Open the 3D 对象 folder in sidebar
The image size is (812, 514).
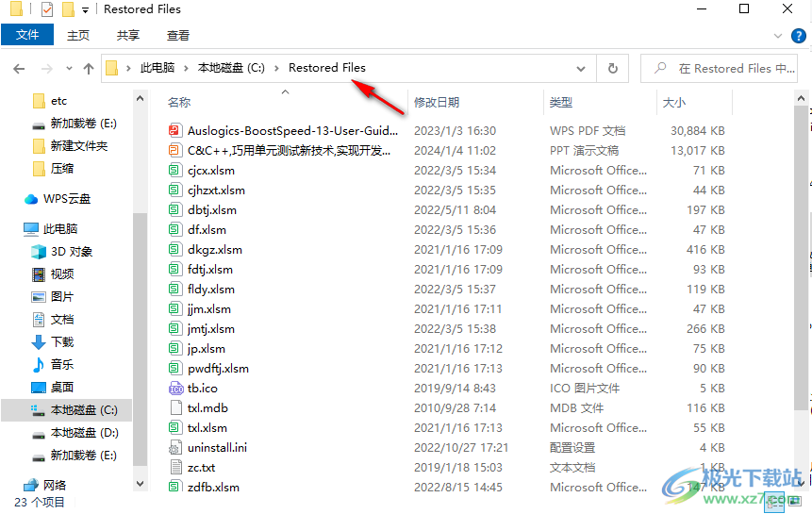click(72, 252)
